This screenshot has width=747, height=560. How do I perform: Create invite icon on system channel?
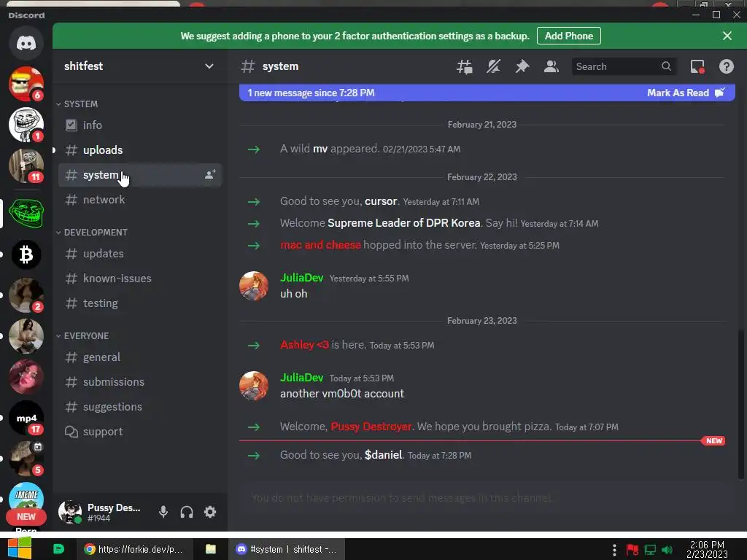(210, 175)
